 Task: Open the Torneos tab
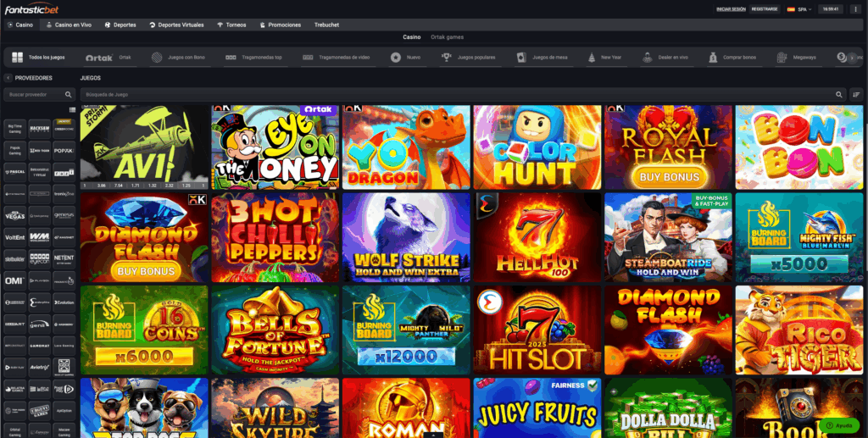click(231, 25)
